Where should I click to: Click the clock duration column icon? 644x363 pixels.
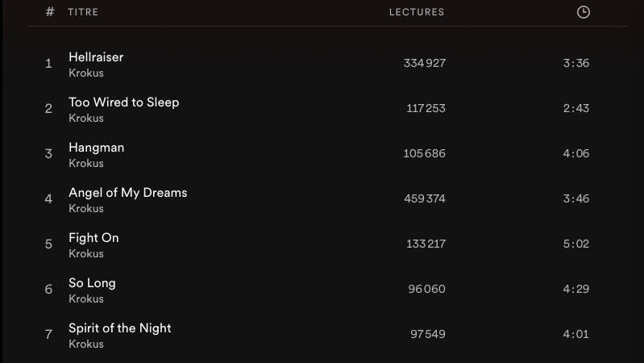coord(584,12)
